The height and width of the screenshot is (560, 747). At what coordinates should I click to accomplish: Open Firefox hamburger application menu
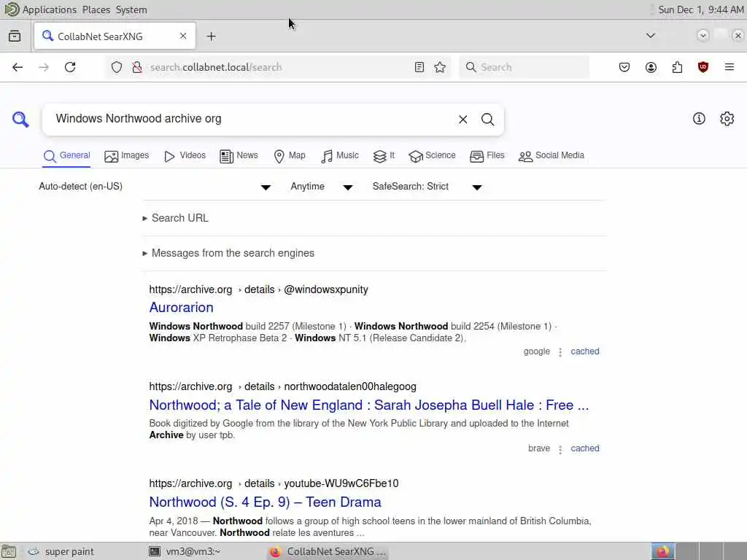729,67
